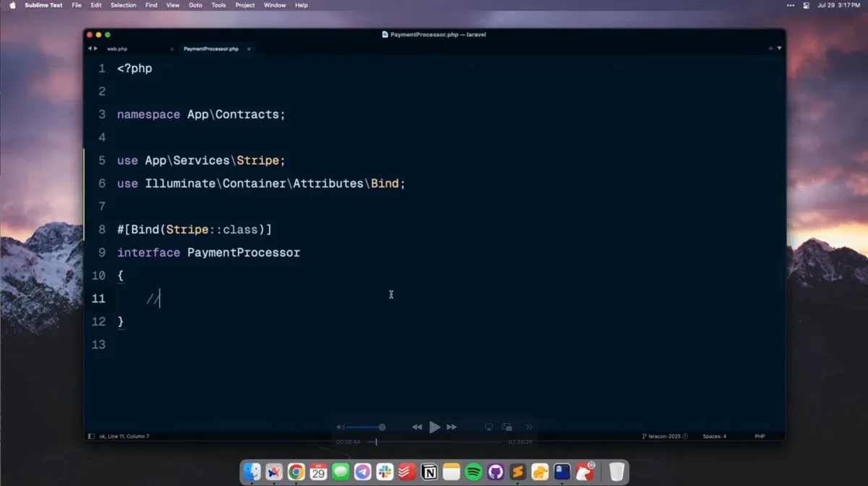
Task: Enable AirPlay from video controls
Action: tap(489, 427)
